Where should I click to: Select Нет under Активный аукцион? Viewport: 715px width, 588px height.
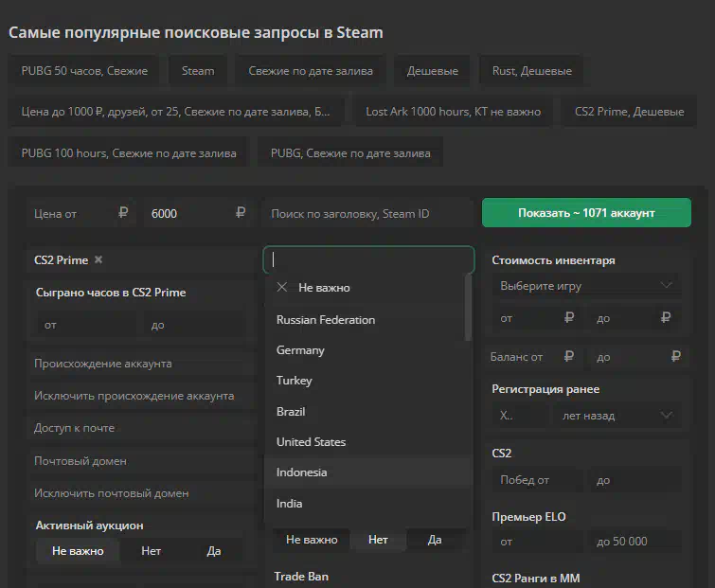[x=151, y=551]
